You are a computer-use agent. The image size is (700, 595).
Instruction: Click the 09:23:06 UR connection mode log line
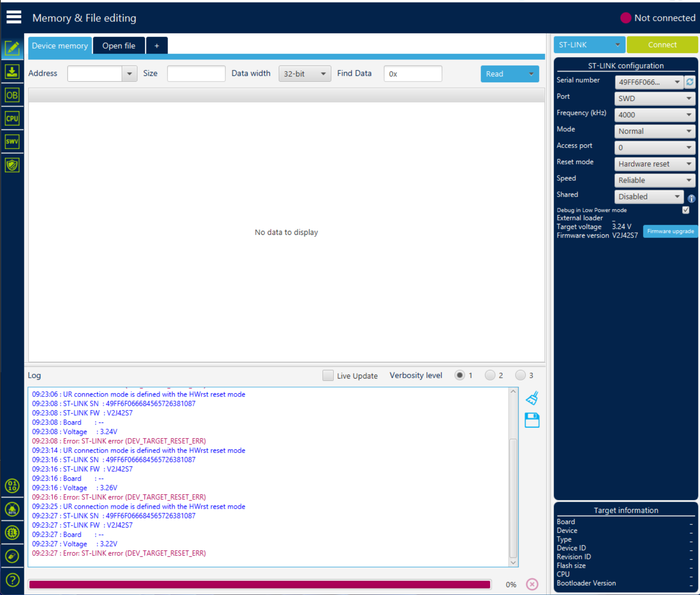pyautogui.click(x=139, y=394)
